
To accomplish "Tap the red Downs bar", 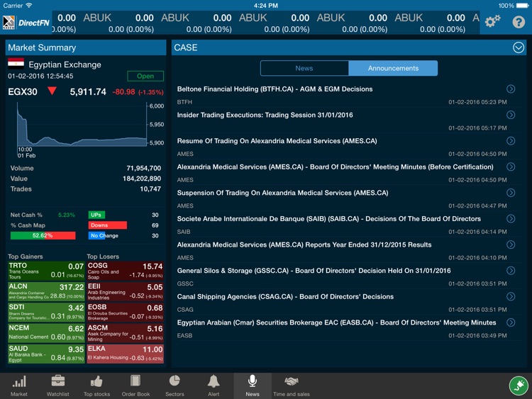I will (108, 225).
